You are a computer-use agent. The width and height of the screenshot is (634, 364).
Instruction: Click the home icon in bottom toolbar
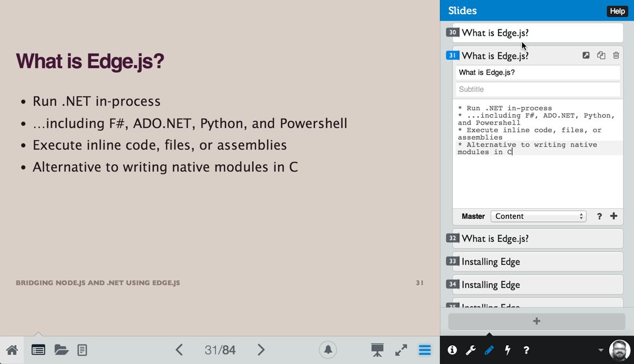click(x=12, y=350)
